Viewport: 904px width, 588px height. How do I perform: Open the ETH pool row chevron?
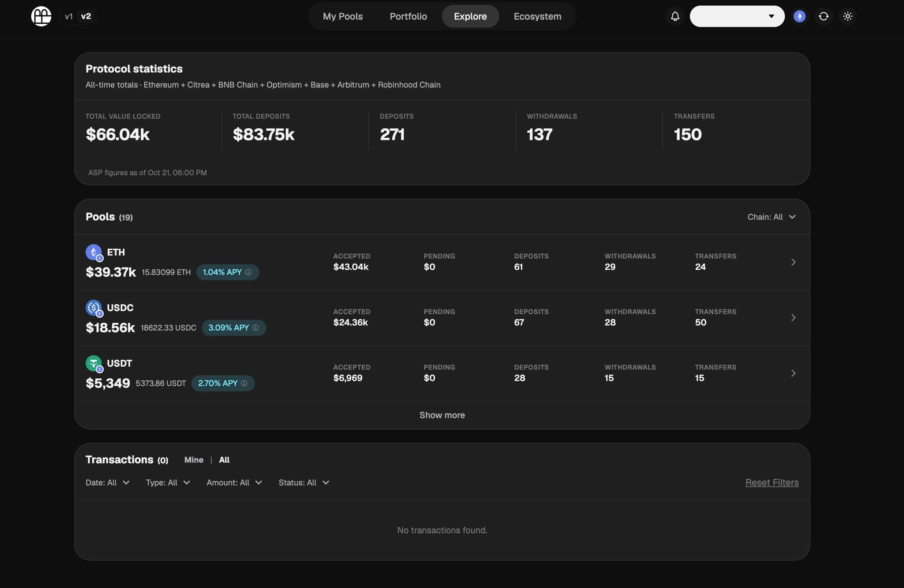click(793, 262)
